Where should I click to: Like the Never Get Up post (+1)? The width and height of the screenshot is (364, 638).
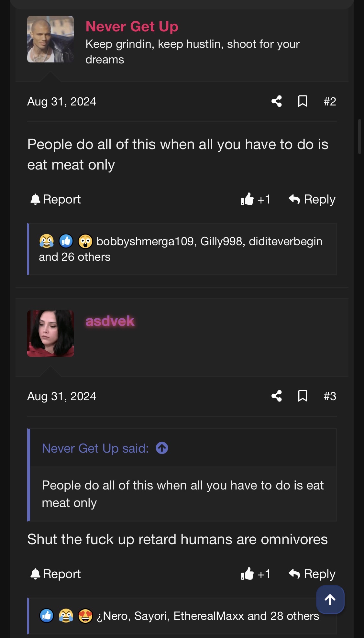coord(255,199)
